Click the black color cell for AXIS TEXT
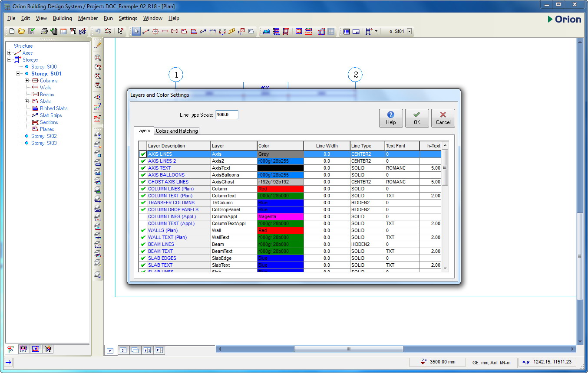 [281, 168]
